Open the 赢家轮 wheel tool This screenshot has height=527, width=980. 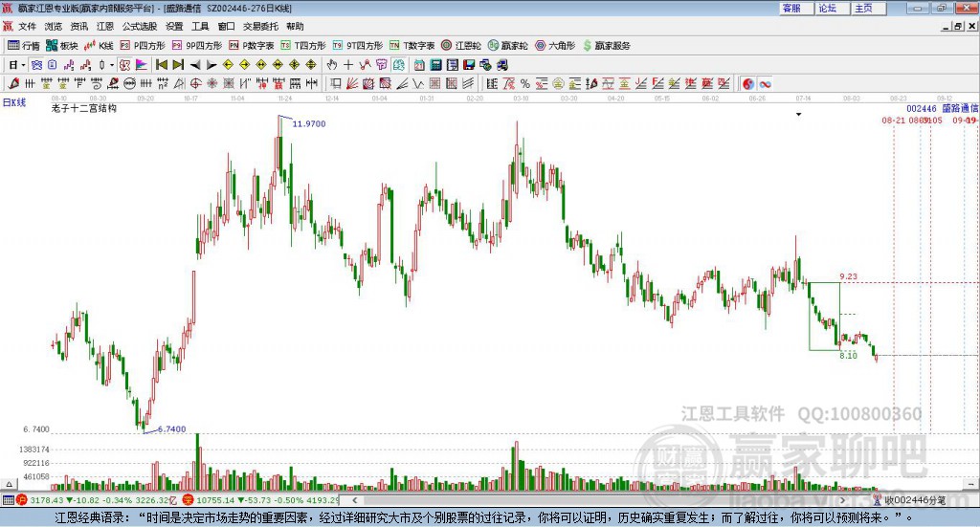pyautogui.click(x=507, y=46)
